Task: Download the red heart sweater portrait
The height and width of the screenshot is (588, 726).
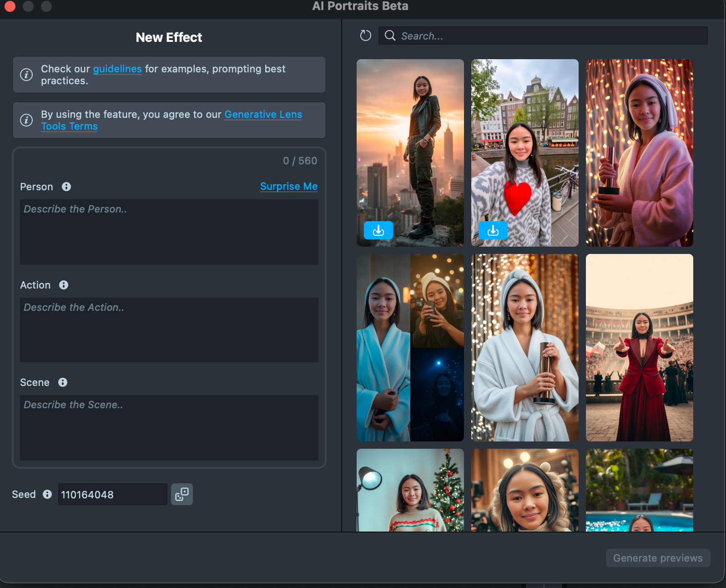Action: pos(493,231)
